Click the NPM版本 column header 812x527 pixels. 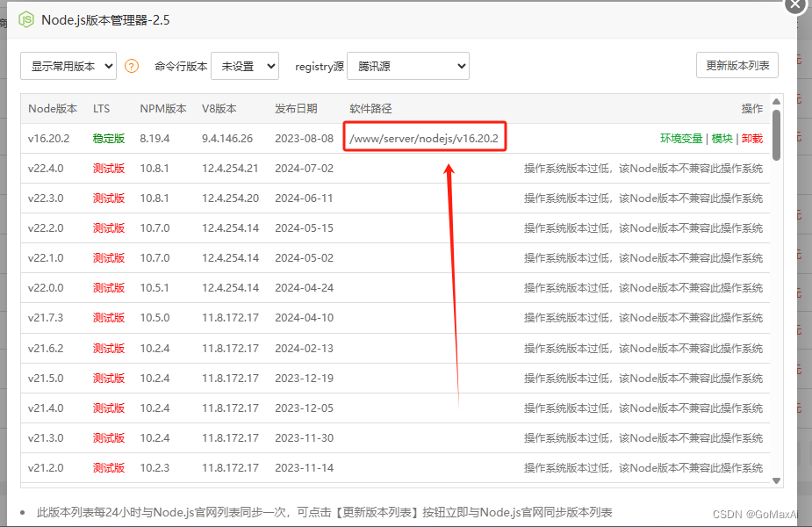click(x=163, y=109)
